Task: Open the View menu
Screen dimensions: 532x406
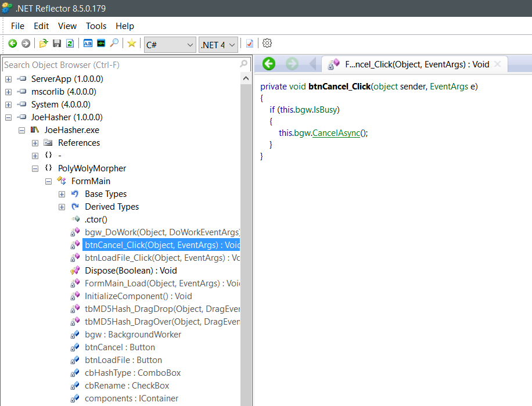Action: click(67, 26)
